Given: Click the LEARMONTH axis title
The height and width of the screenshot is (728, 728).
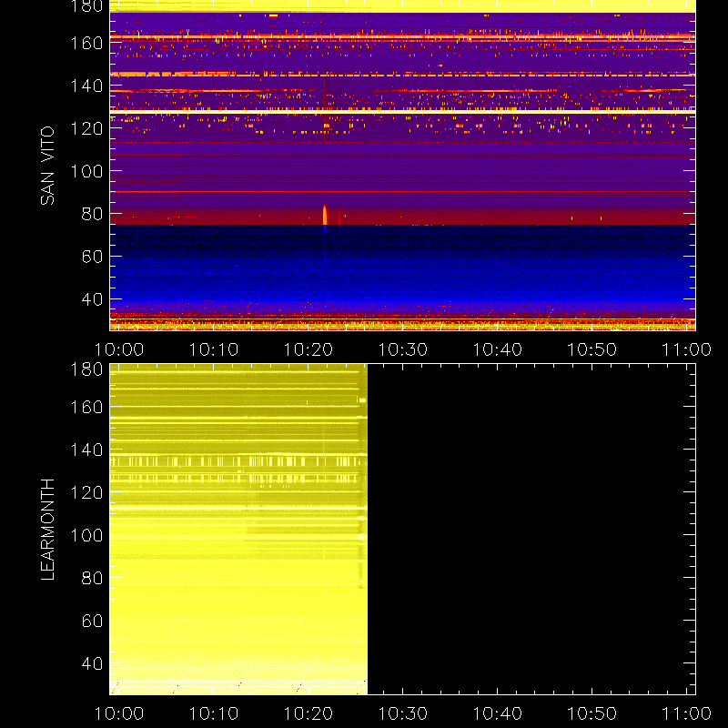Looking at the screenshot, I should (47, 530).
